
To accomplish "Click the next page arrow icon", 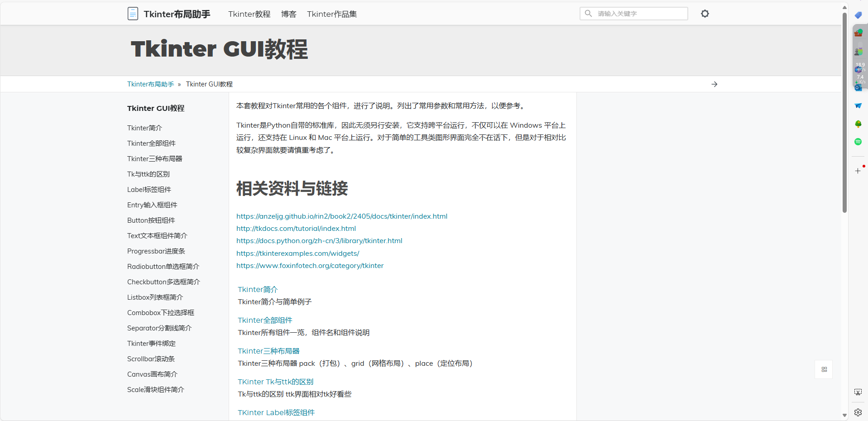I will point(715,84).
